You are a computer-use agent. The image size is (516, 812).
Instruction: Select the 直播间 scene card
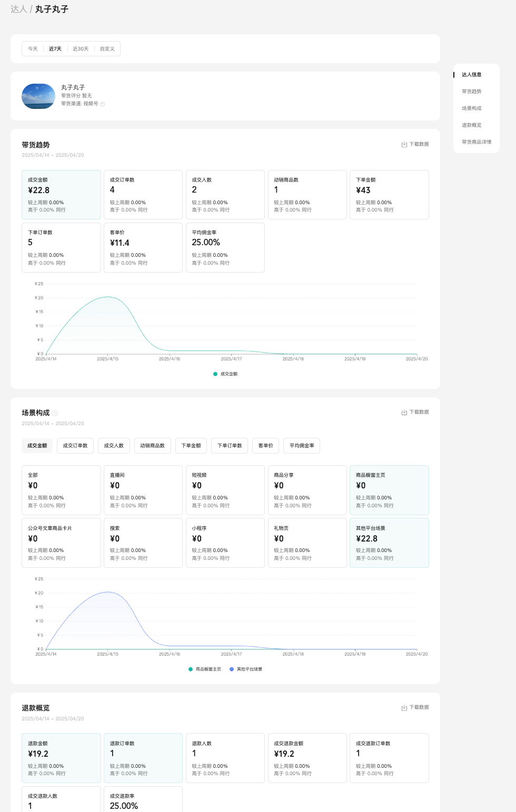coord(143,489)
